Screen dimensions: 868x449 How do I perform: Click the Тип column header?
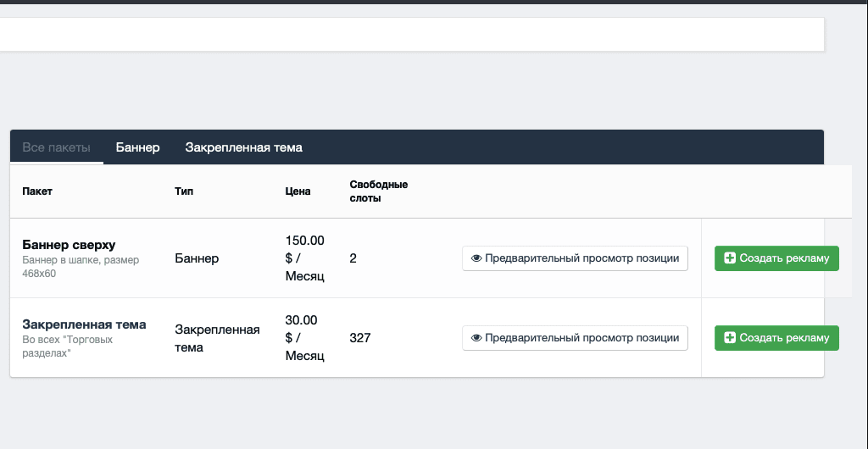pyautogui.click(x=184, y=191)
